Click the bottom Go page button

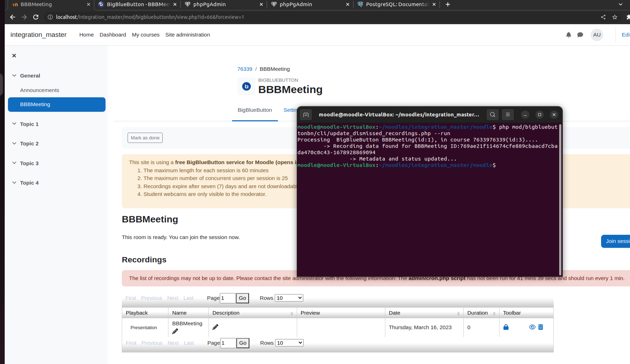click(243, 343)
